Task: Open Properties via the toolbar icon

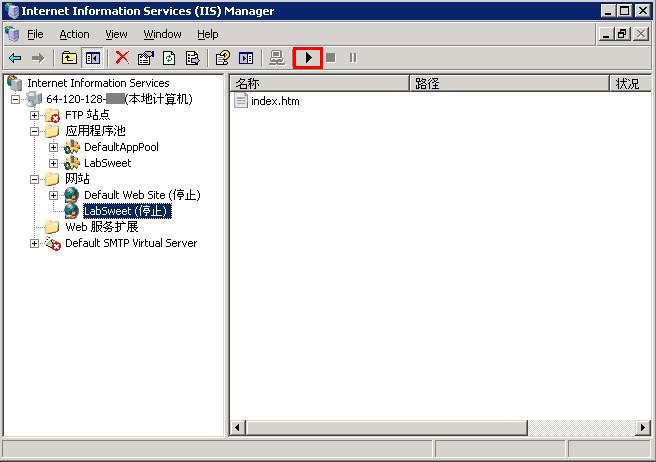Action: coord(146,58)
